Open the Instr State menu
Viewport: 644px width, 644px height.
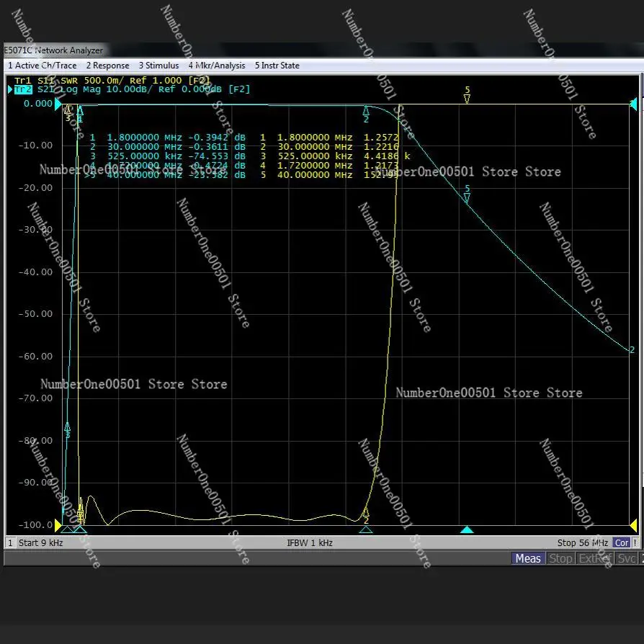[277, 66]
